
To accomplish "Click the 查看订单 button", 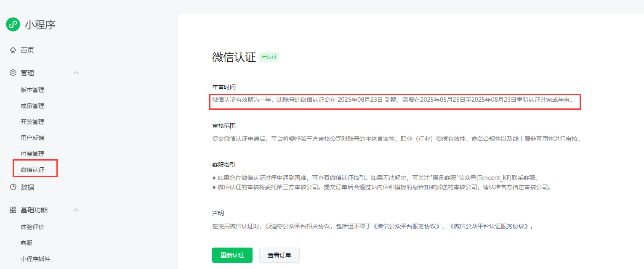I will pyautogui.click(x=279, y=255).
